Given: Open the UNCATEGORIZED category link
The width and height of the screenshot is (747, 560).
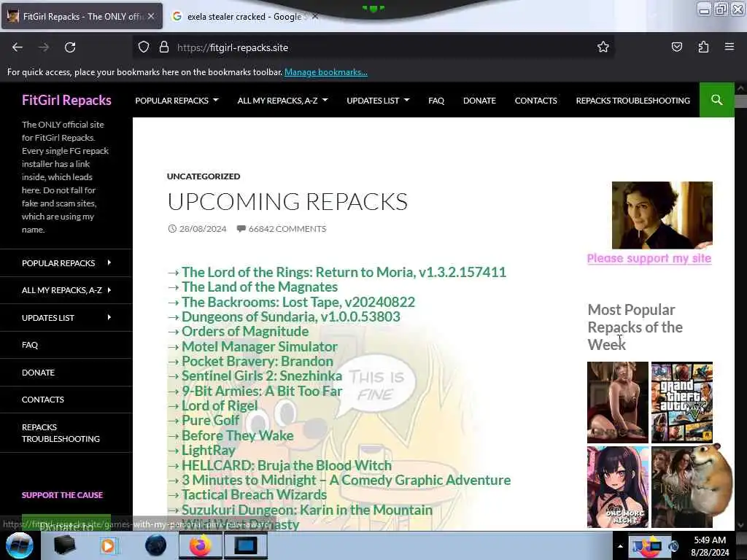Looking at the screenshot, I should (x=204, y=176).
